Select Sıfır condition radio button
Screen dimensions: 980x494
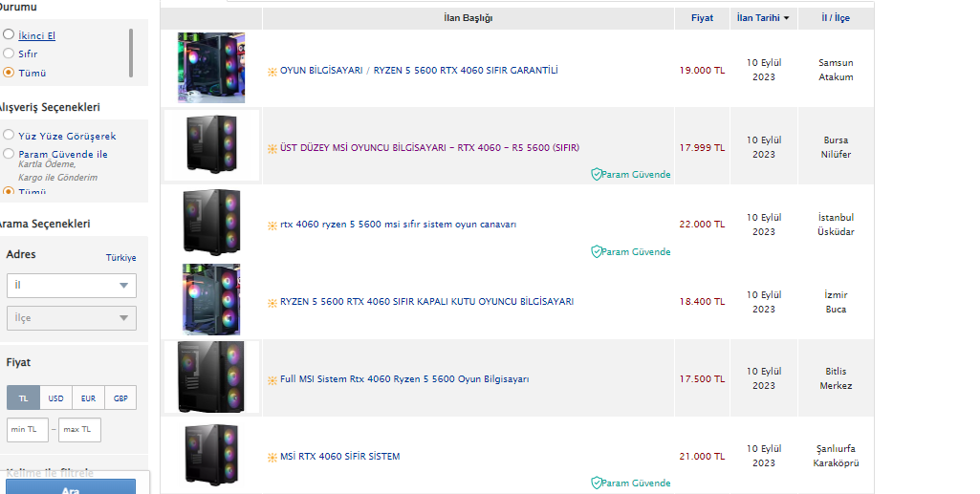[9, 54]
